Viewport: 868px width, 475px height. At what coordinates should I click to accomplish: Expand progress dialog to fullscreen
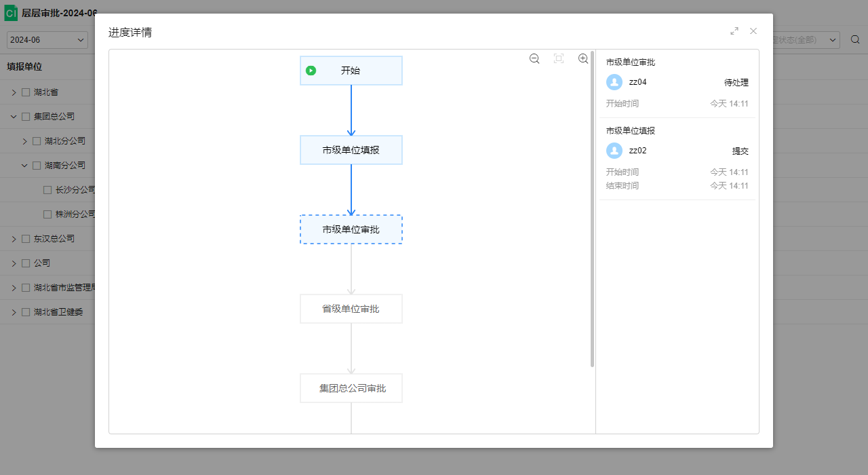tap(734, 31)
